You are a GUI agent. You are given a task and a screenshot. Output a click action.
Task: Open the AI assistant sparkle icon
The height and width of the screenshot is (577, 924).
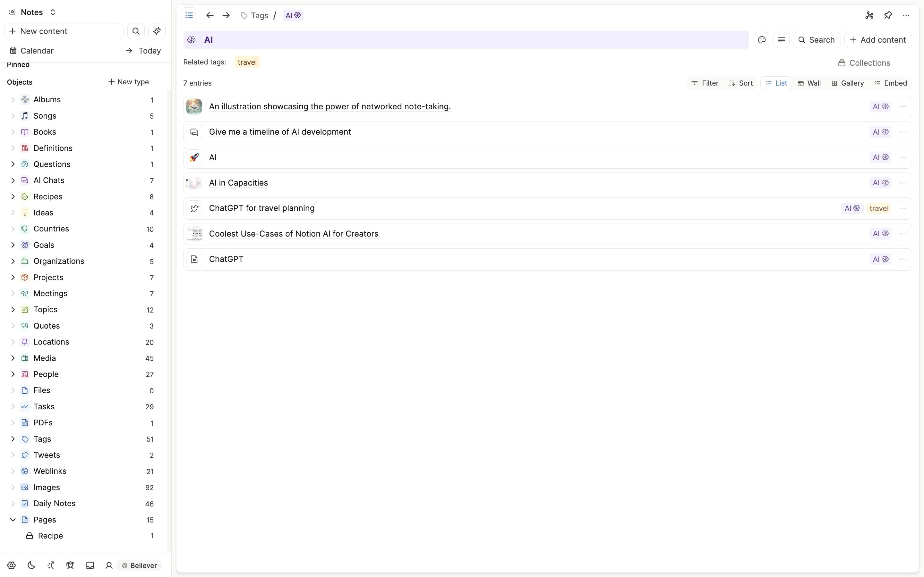click(157, 31)
